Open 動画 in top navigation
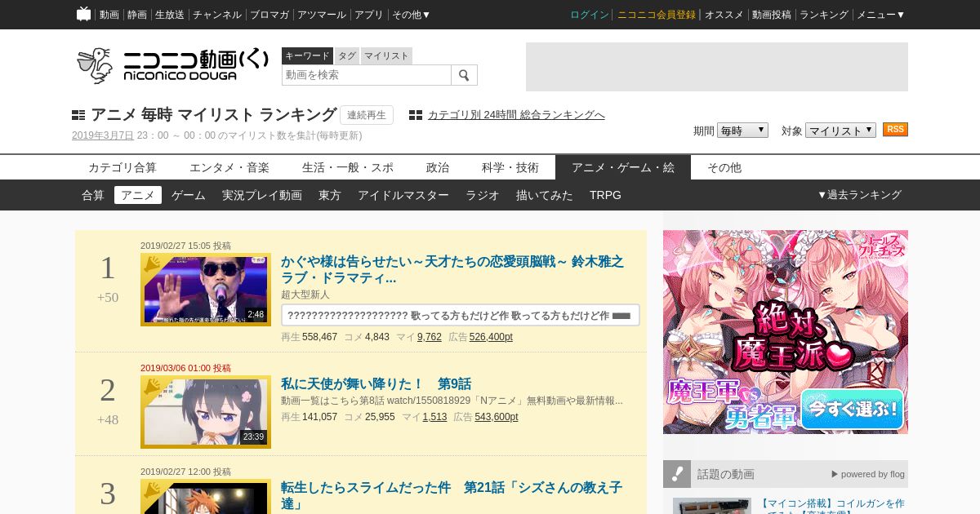980x514 pixels. tap(109, 15)
